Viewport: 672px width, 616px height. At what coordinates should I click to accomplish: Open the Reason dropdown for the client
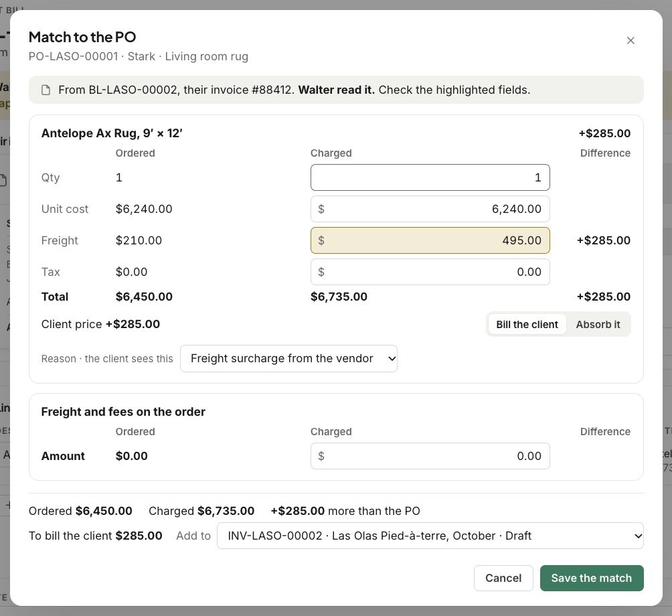click(x=288, y=358)
